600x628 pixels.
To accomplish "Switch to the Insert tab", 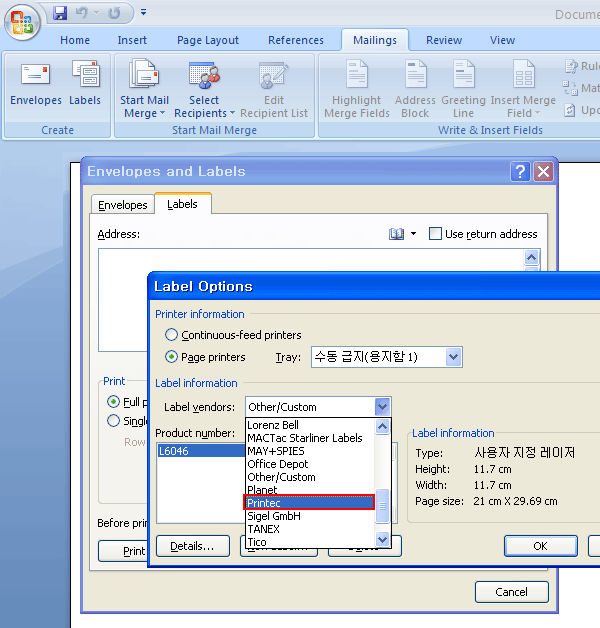I will pyautogui.click(x=132, y=40).
